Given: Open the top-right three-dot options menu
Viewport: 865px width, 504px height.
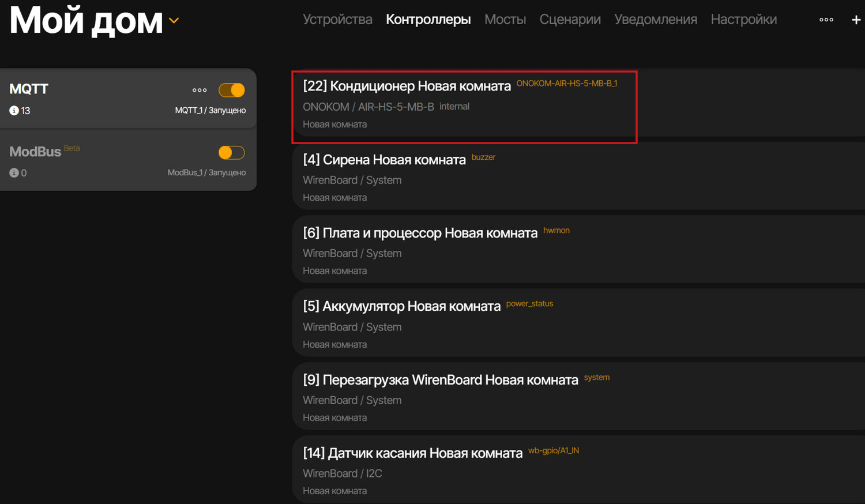Looking at the screenshot, I should (x=826, y=20).
